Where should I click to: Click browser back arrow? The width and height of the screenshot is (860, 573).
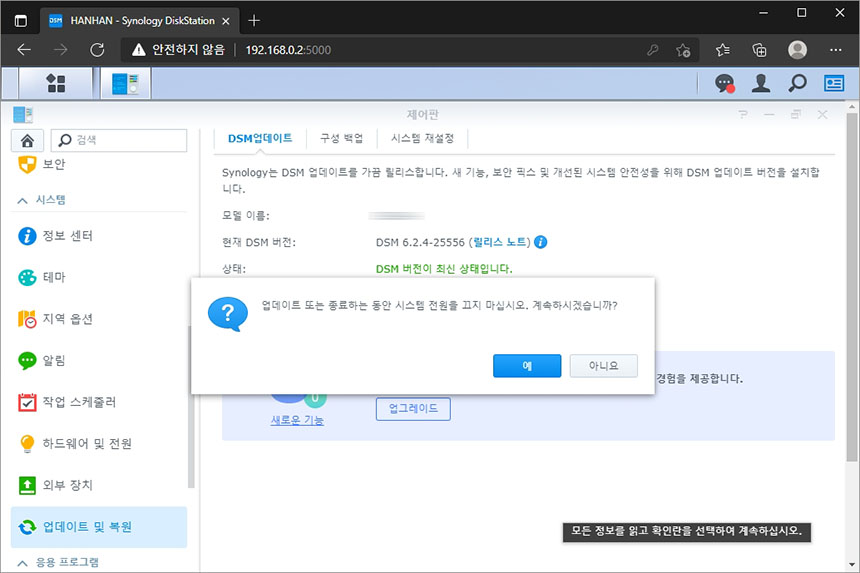point(24,50)
